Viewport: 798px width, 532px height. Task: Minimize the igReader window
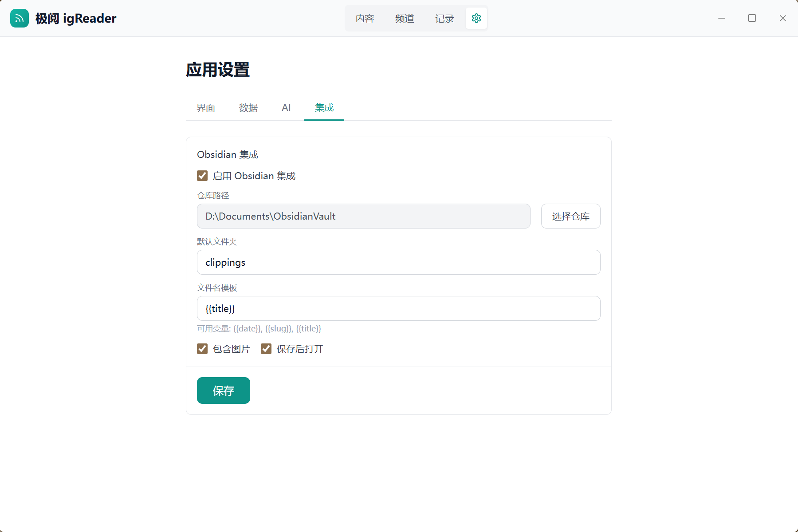coord(722,18)
